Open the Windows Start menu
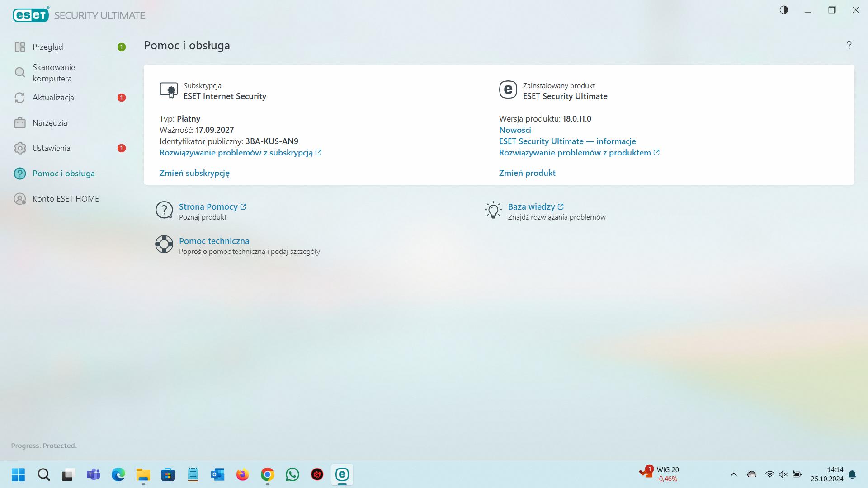The image size is (868, 488). [19, 475]
